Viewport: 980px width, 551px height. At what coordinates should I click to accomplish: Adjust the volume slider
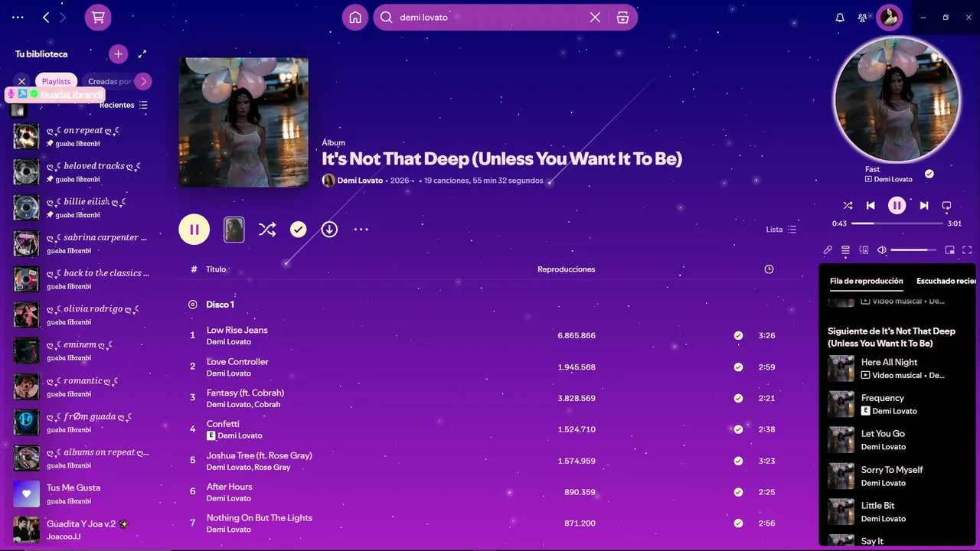click(x=914, y=249)
